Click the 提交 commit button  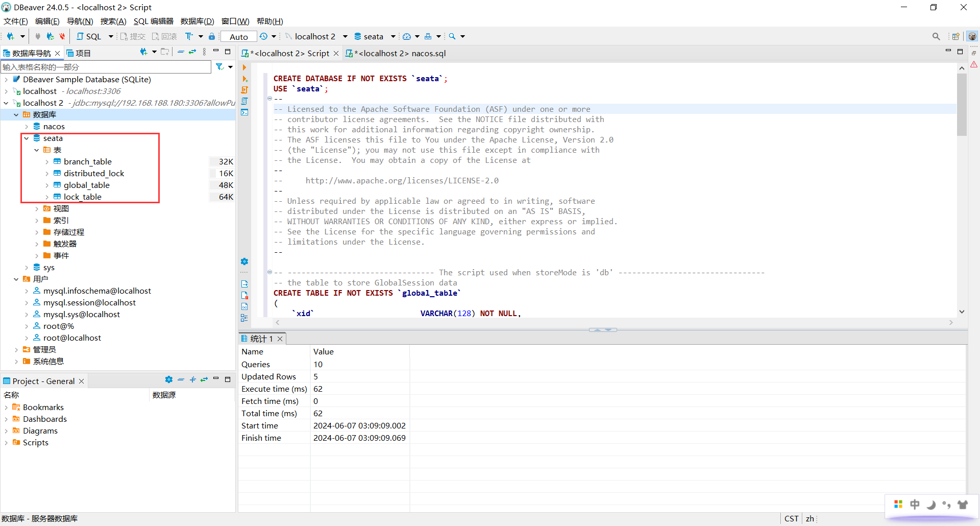point(133,36)
